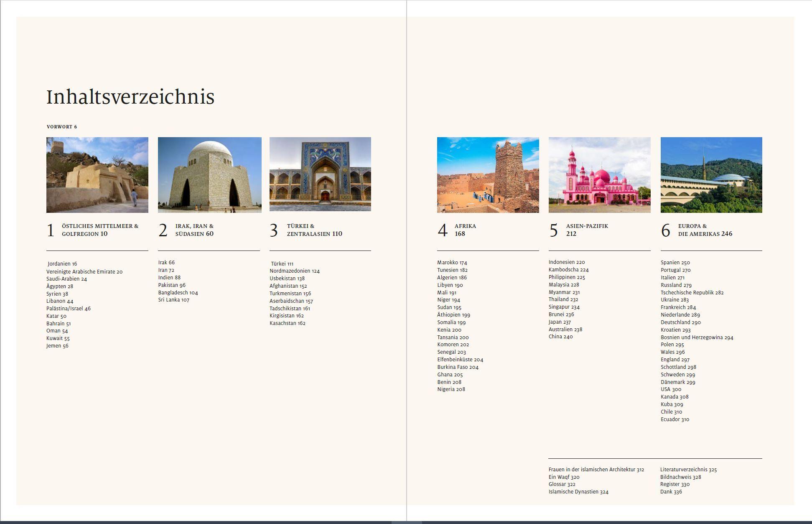Click the green hillside building image
Image resolution: width=812 pixels, height=524 pixels.
(x=711, y=175)
